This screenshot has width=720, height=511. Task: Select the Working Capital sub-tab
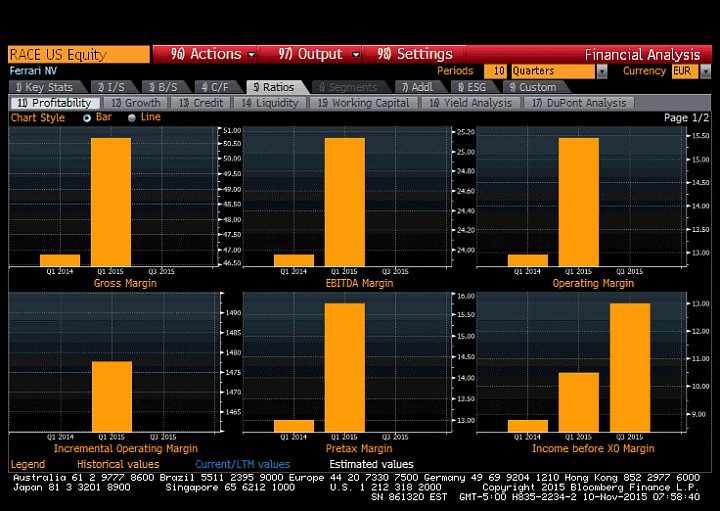pos(364,103)
